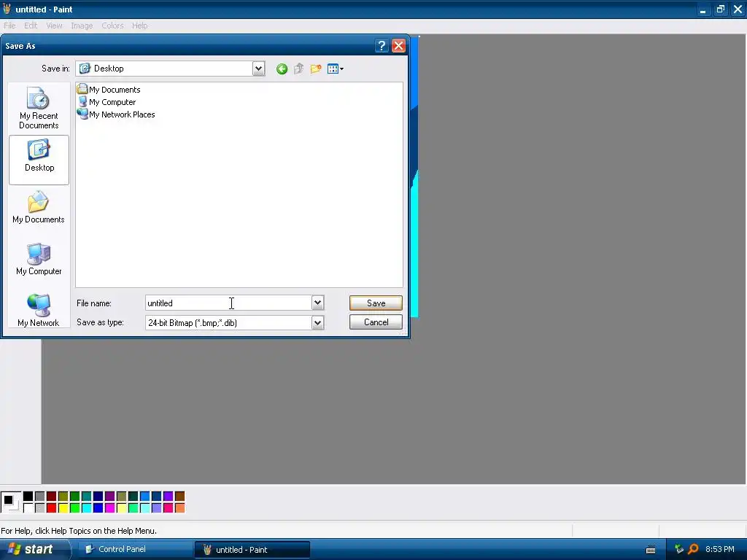Close the Save As dialog
The image size is (747, 560).
pos(398,46)
